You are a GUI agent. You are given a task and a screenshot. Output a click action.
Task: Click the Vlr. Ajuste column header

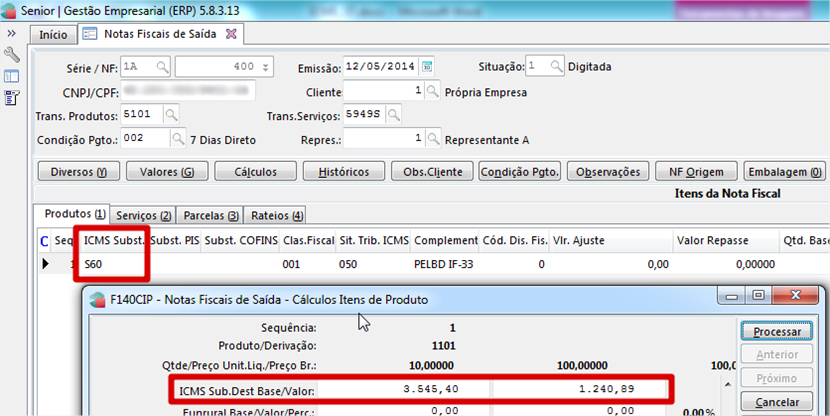tap(611, 240)
